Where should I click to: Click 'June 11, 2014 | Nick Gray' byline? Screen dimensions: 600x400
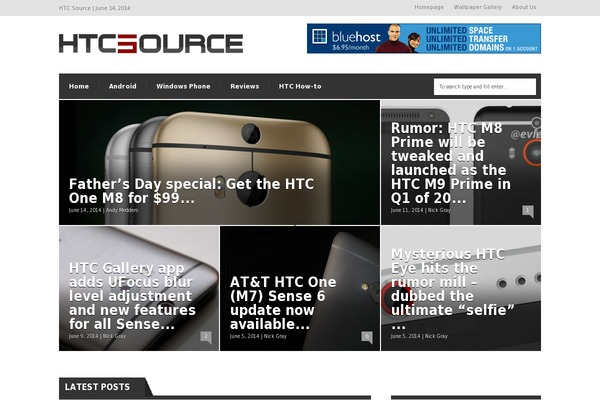421,210
